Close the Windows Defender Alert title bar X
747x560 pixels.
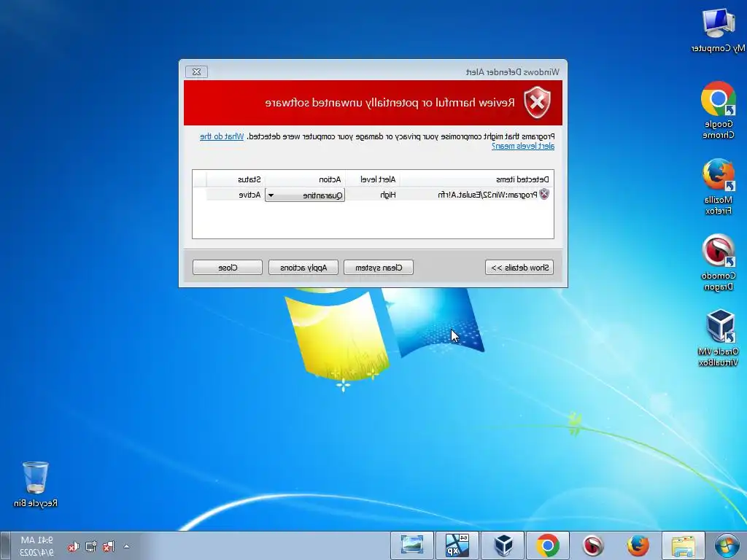coord(196,72)
